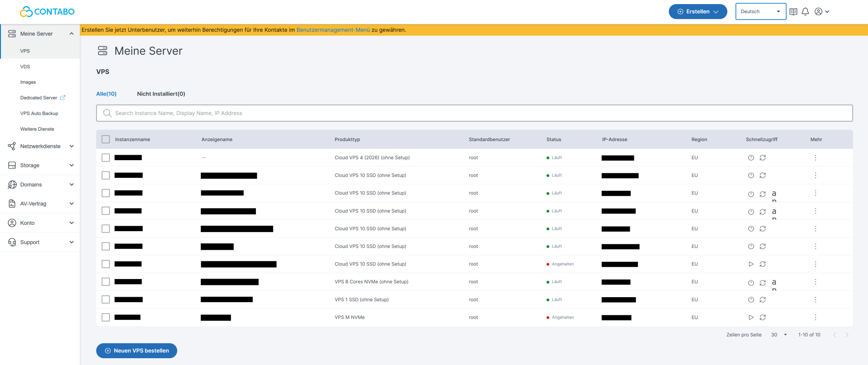Tick the checkbox for the VPS 1 SSD row
This screenshot has height=365, width=868.
click(x=106, y=299)
